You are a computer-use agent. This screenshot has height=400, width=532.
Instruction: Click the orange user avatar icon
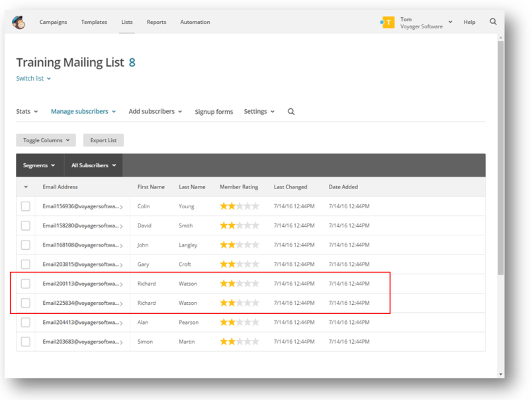[x=388, y=22]
